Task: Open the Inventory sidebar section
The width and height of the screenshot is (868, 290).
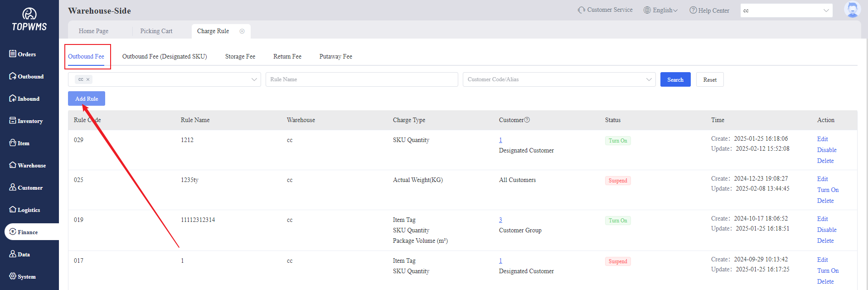Action: point(26,121)
